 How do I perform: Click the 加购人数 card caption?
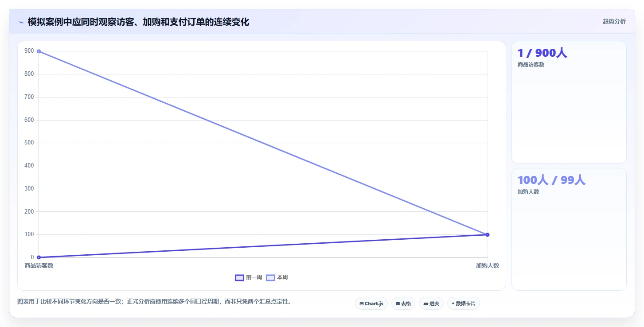528,192
